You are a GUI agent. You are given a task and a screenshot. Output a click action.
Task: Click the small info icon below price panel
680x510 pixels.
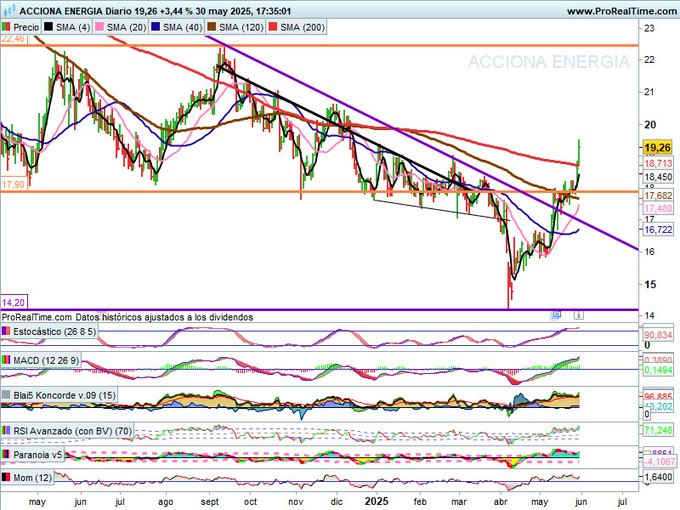click(579, 315)
